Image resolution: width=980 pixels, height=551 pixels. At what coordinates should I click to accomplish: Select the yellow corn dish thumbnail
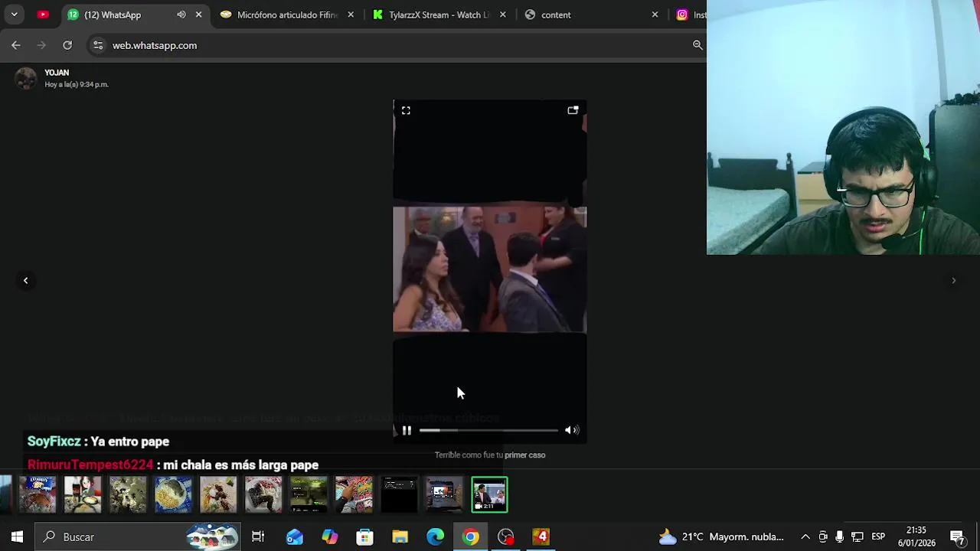pos(173,494)
